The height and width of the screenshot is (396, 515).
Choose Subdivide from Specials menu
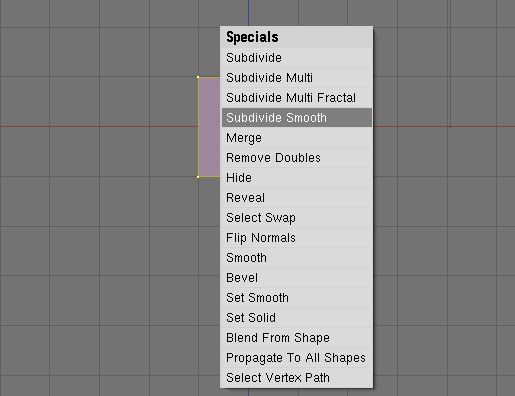pyautogui.click(x=297, y=58)
